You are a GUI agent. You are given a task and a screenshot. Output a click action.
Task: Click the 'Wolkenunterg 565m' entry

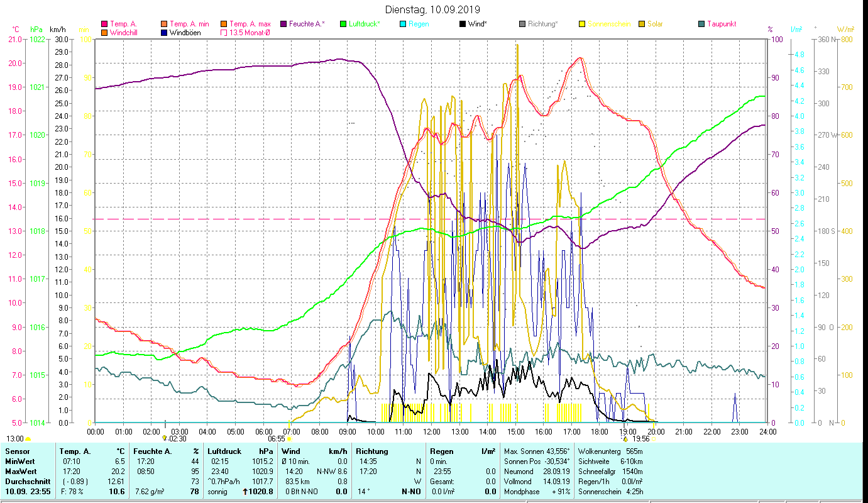[611, 451]
